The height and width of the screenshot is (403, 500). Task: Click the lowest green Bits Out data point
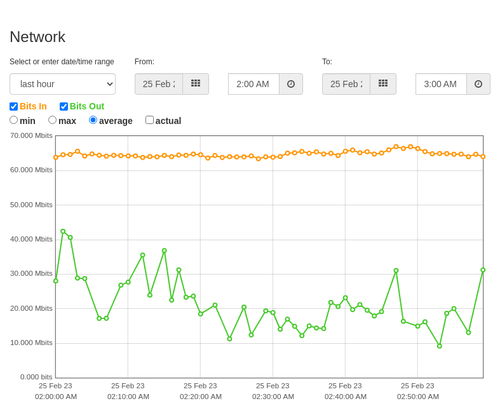tap(439, 346)
